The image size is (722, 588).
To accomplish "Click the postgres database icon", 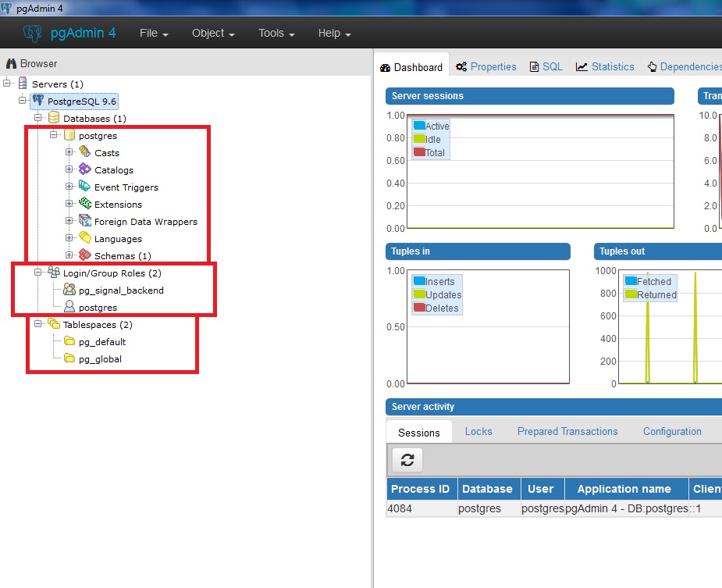I will tap(69, 135).
